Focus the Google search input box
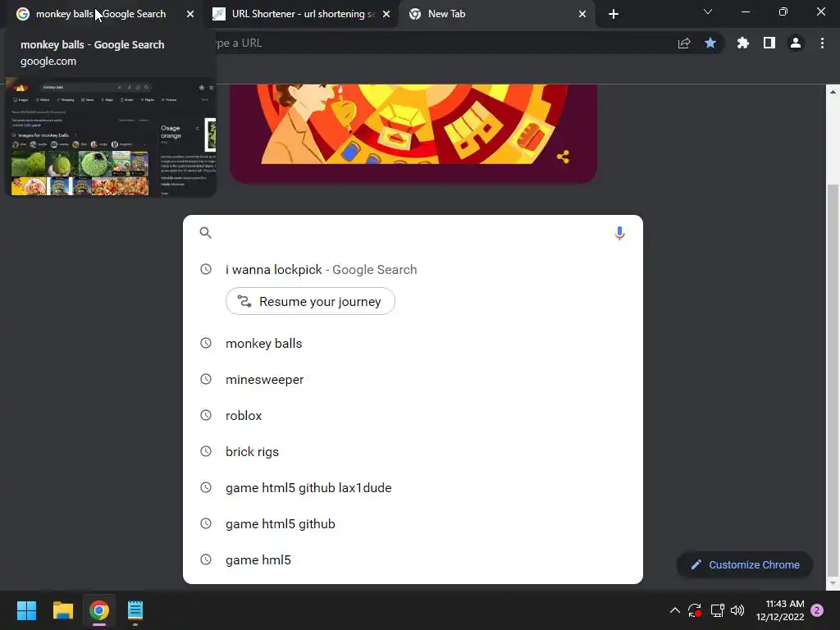840x630 pixels. point(413,232)
